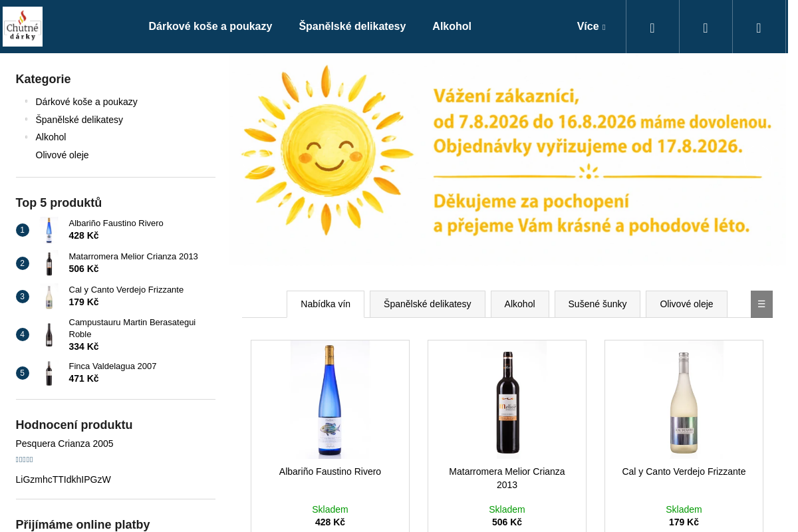Open Cal y Canto Verdejo Frizzante in Top 5

126,290
